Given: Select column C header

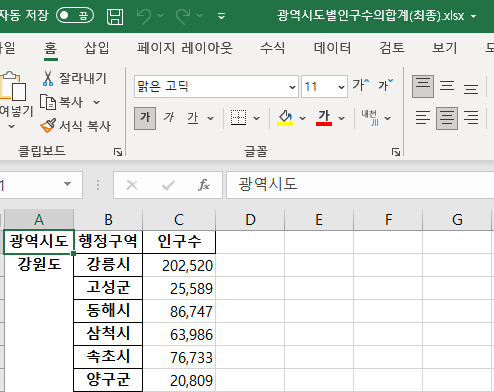Looking at the screenshot, I should click(x=179, y=220).
